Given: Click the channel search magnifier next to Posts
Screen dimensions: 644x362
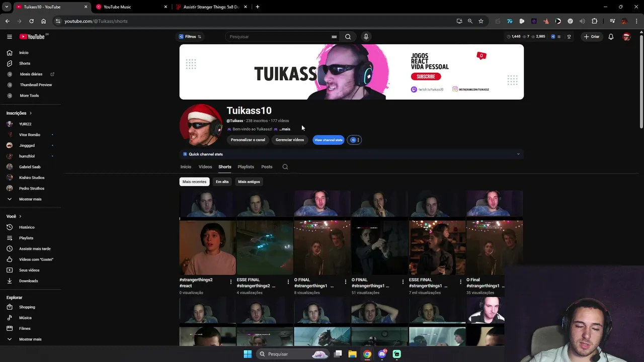Looking at the screenshot, I should 285,167.
